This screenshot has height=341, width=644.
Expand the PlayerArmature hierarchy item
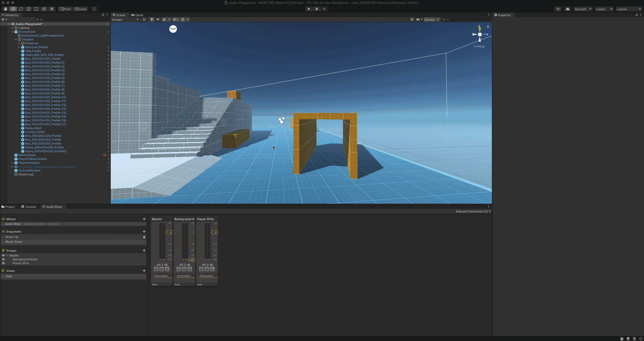13,163
